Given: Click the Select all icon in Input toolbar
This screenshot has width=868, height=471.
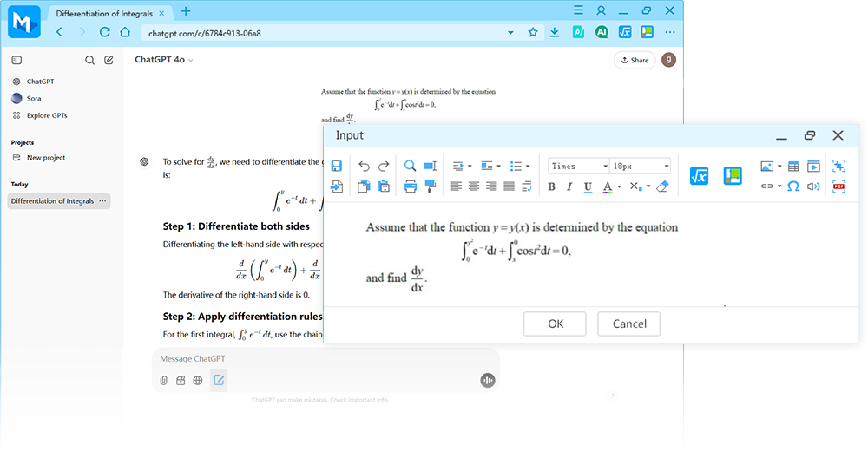Looking at the screenshot, I should 431,166.
